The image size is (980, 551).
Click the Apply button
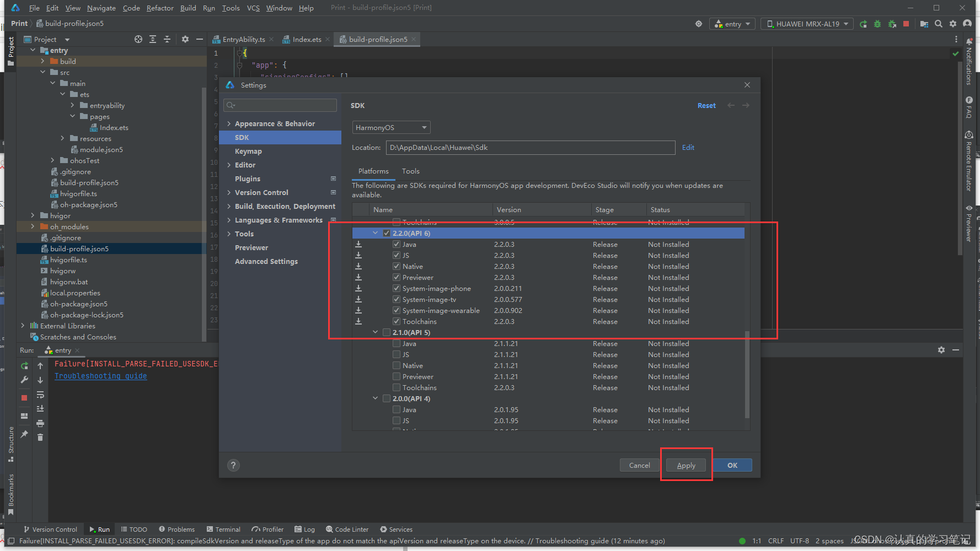[686, 465]
